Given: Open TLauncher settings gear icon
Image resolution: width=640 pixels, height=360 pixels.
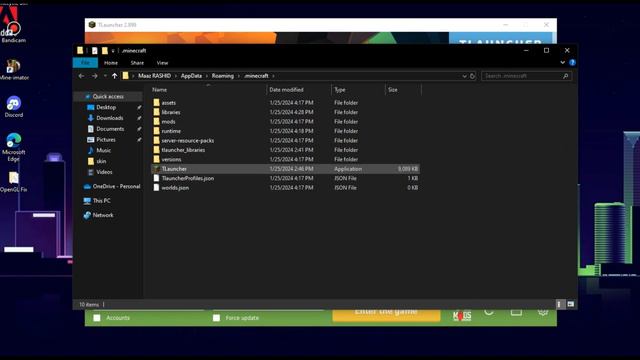Looking at the screenshot, I should (542, 312).
